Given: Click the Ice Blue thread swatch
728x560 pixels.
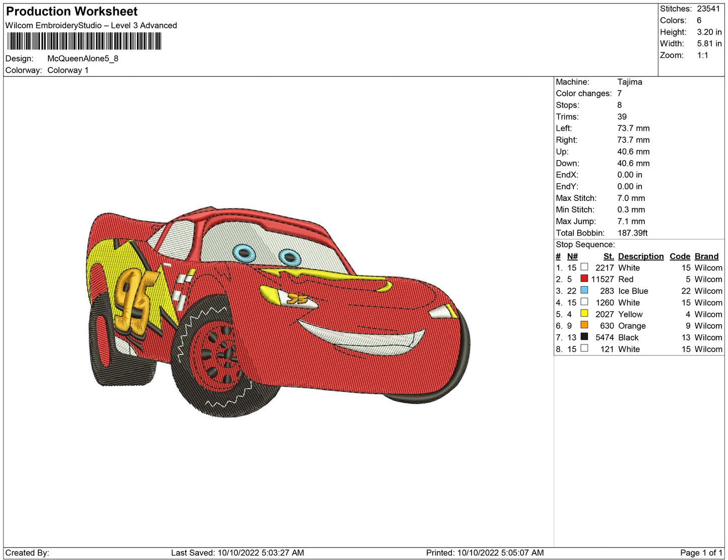Looking at the screenshot, I should 584,290.
